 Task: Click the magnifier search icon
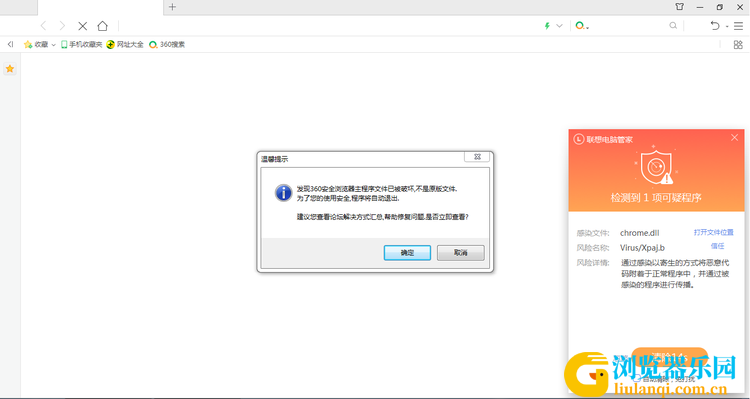pos(673,26)
